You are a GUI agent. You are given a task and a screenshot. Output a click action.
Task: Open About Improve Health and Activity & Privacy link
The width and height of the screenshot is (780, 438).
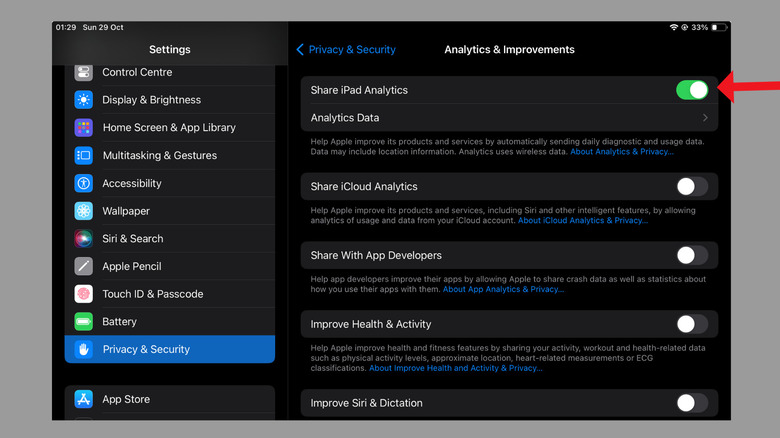tap(455, 368)
